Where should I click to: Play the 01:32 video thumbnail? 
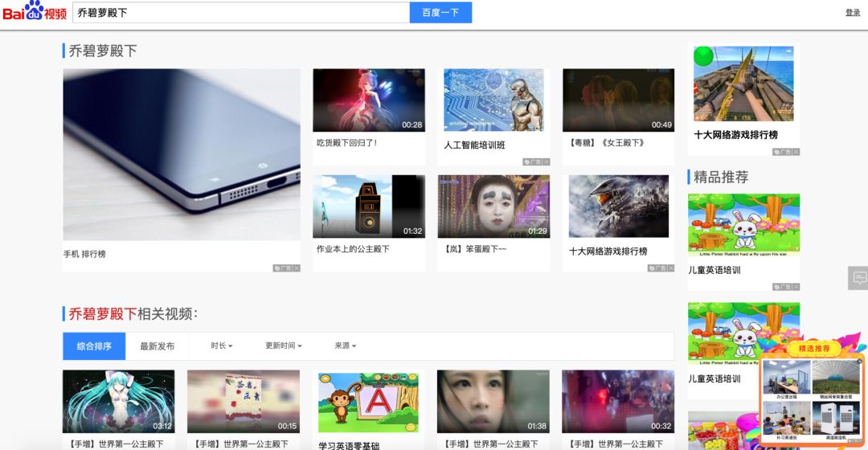pyautogui.click(x=369, y=207)
